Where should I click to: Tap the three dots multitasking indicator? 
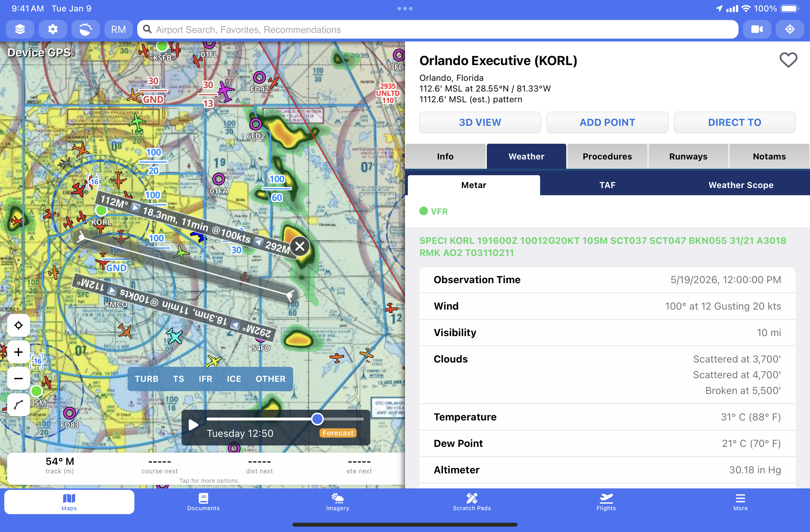405,9
